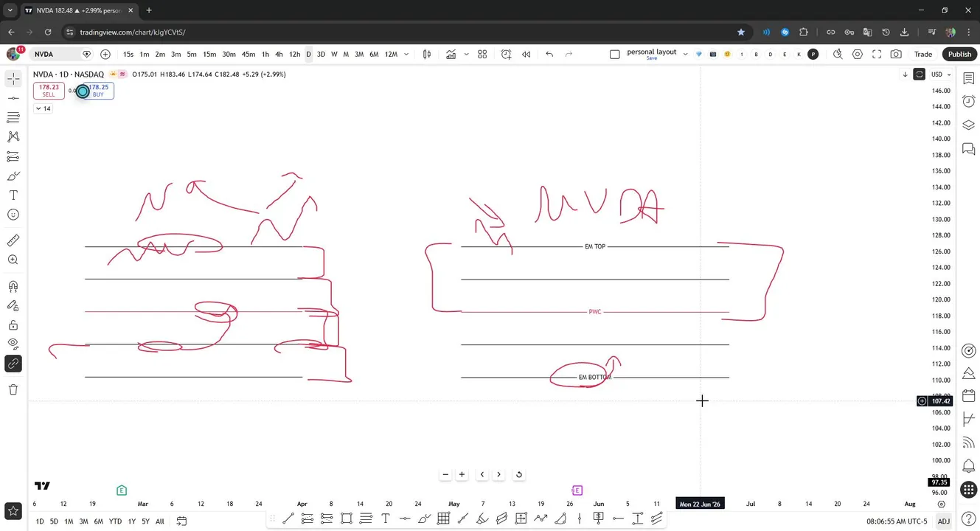Toggle hide all drawings eye icon
980x531 pixels.
pos(13,344)
